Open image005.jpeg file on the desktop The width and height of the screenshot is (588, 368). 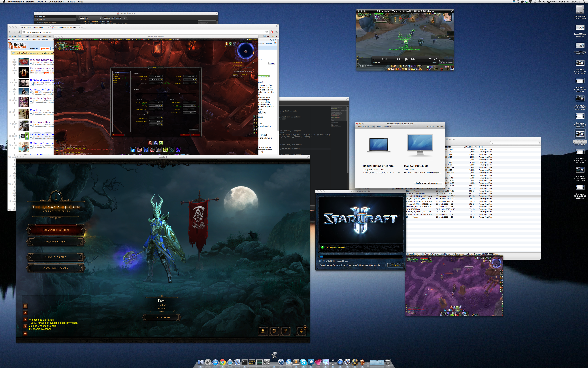[x=580, y=27]
